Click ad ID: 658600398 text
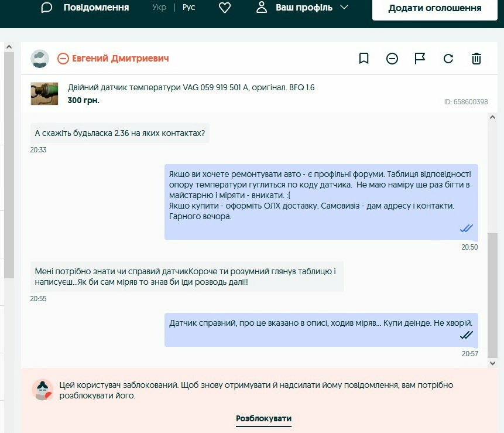The width and height of the screenshot is (504, 433). 466,102
